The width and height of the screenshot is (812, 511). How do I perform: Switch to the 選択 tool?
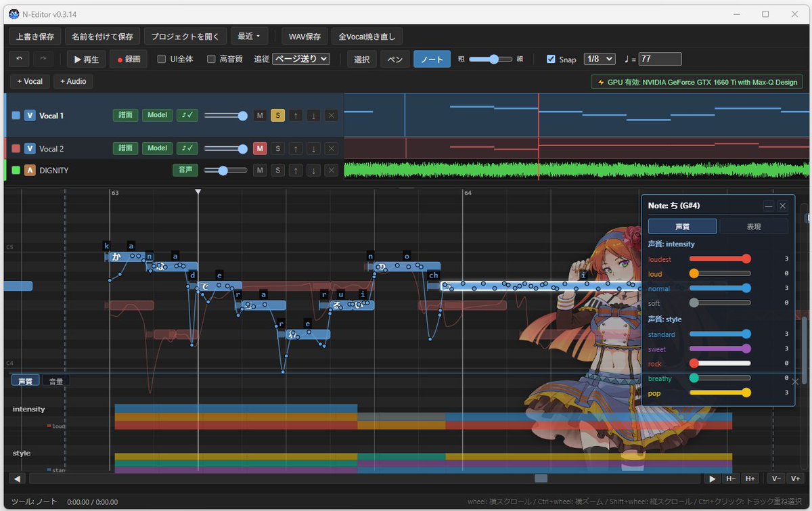coord(362,59)
